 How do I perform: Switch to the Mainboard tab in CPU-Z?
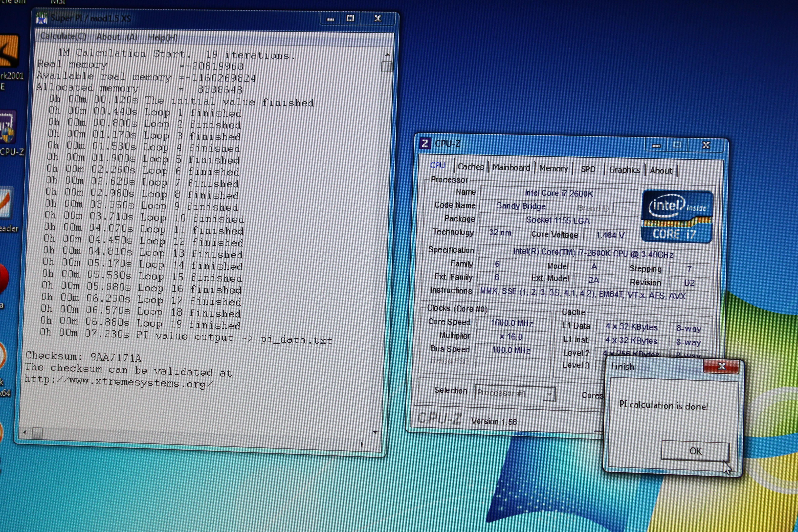coord(511,167)
